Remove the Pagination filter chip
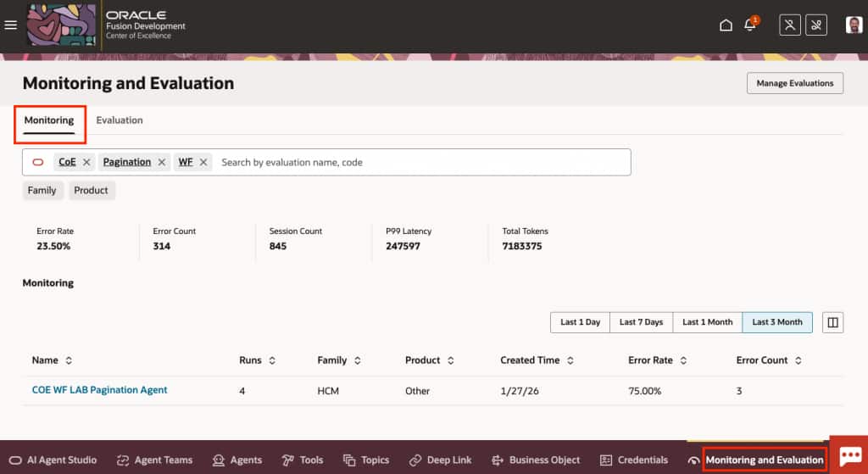Screen dimensions: 868x474 [162, 162]
